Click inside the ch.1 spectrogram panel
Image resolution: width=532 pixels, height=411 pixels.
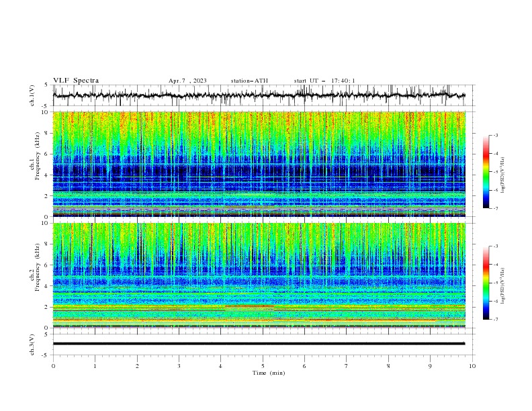[x=259, y=164]
